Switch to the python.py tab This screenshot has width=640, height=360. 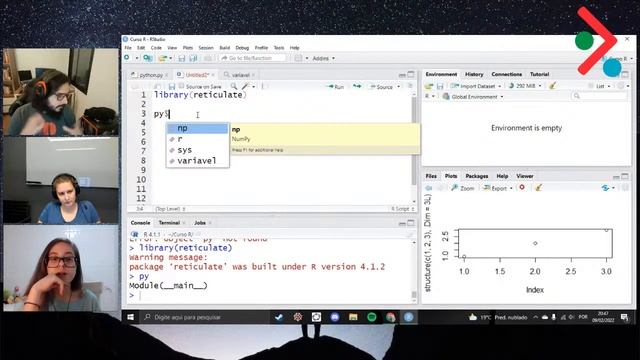coord(149,75)
